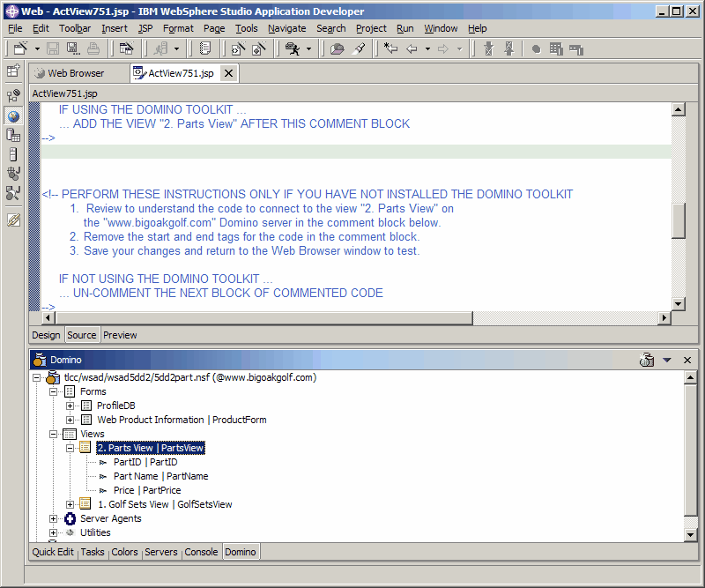This screenshot has width=705, height=588.
Task: Click the flashlight Search toolbar icon
Action: tap(359, 48)
